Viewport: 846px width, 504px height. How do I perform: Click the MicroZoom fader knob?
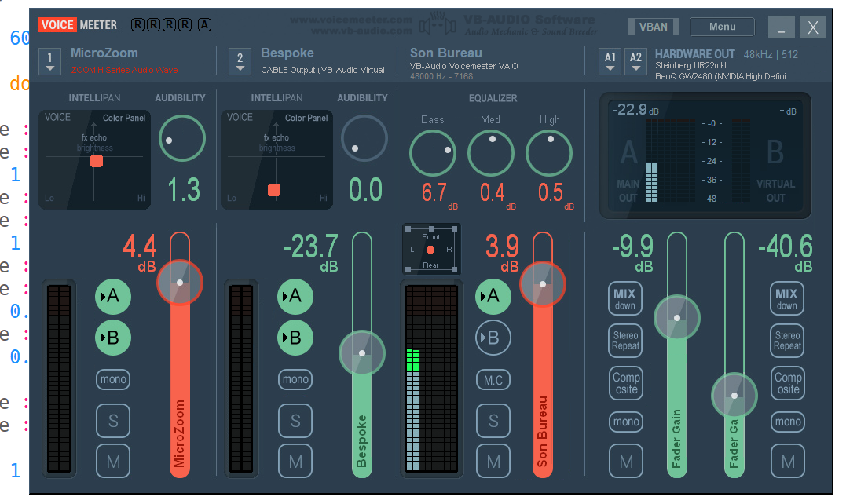[180, 283]
